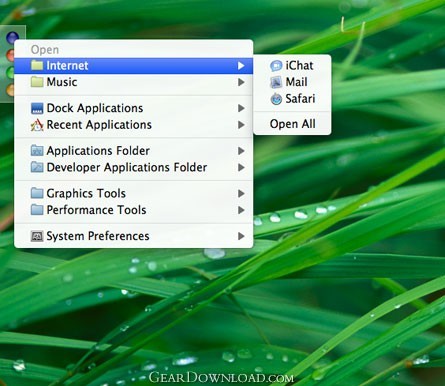This screenshot has height=386, width=445.
Task: Click the System Preferences icon
Action: (37, 236)
